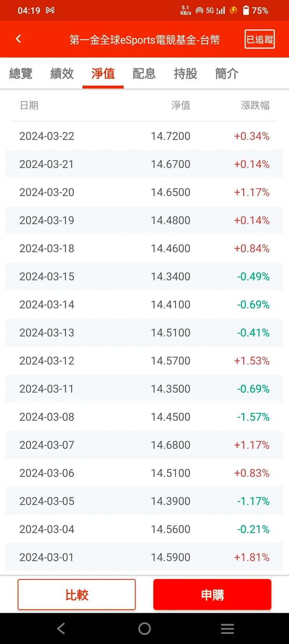Open the 配息 tab

144,73
